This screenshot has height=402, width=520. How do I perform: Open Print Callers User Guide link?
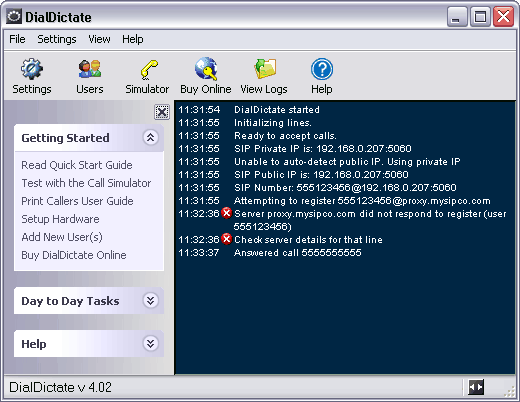coord(77,201)
